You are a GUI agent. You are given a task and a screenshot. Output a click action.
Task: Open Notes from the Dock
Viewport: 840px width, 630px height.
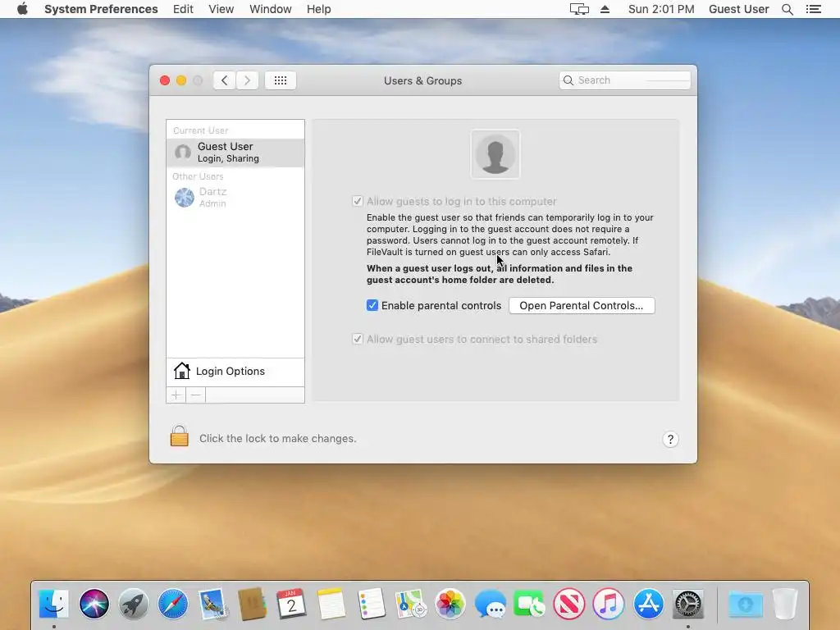coord(331,604)
